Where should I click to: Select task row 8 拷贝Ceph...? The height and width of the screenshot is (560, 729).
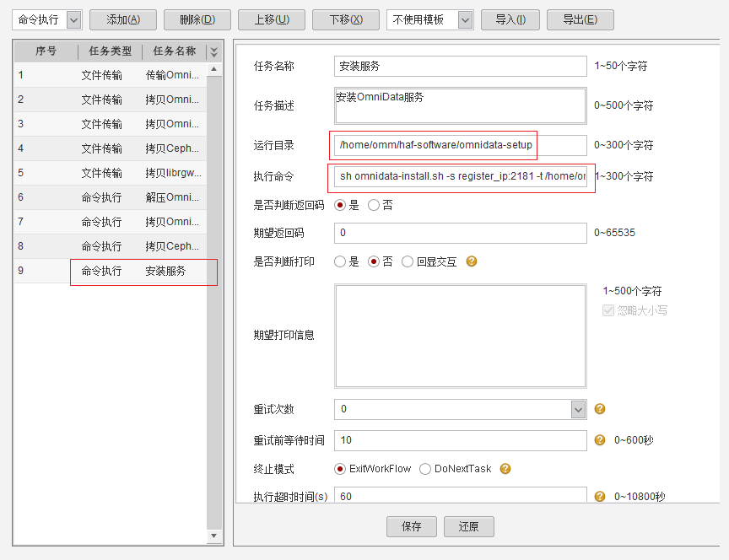[x=111, y=246]
